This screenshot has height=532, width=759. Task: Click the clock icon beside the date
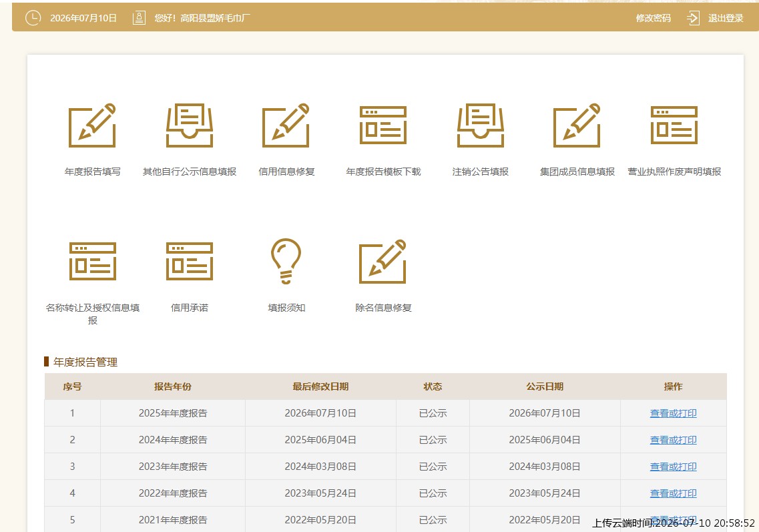tap(33, 19)
